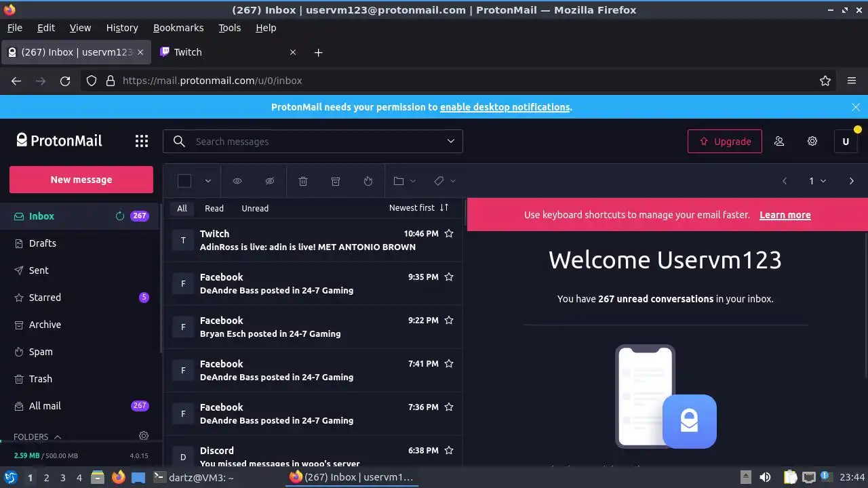Click the New message button

point(81,180)
